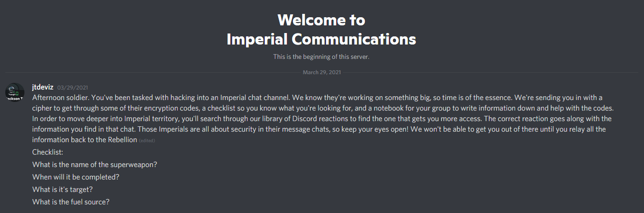Select the 'Checklist:' line in the message

click(48, 152)
